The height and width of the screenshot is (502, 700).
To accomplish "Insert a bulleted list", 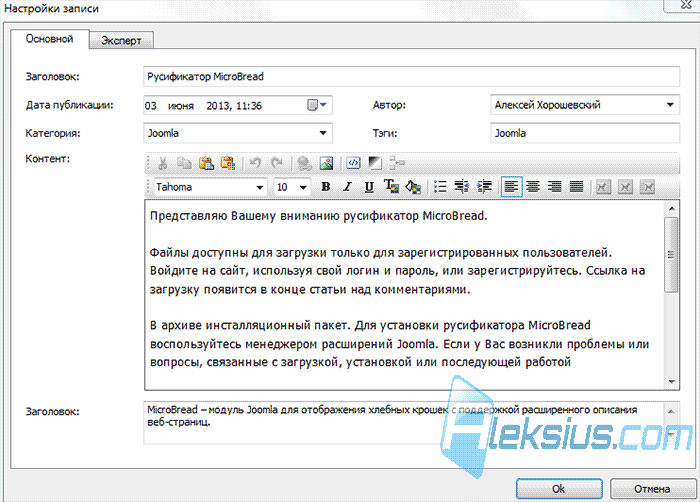I will pyautogui.click(x=440, y=187).
